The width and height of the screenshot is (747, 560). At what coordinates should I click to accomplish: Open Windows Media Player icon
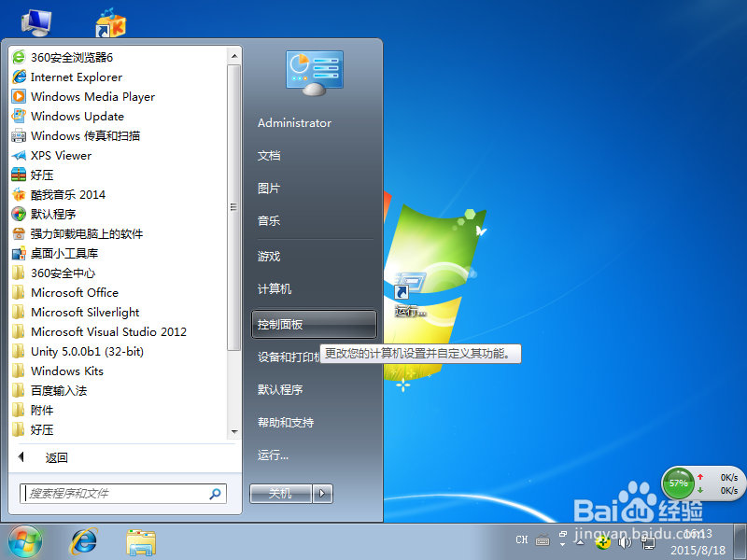(19, 96)
